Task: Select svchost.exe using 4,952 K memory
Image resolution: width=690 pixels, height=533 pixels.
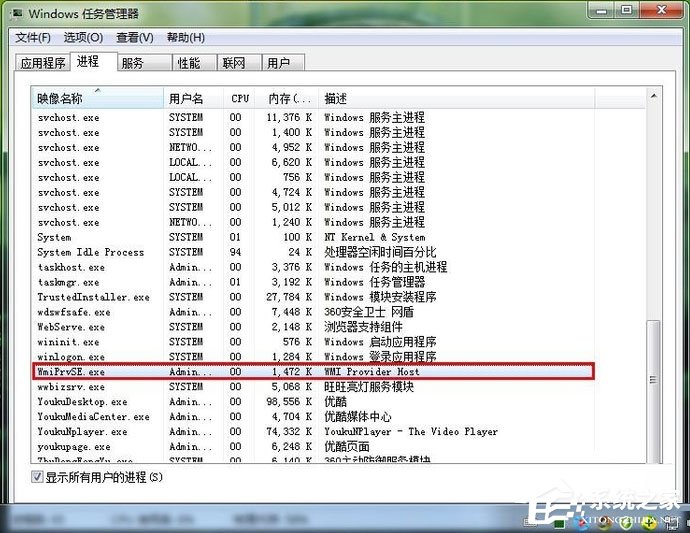Action: point(313,147)
